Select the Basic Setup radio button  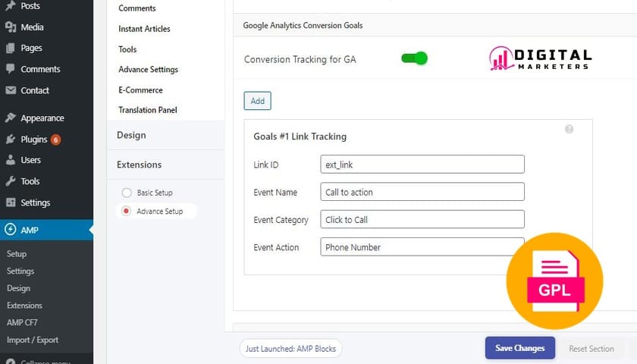(x=126, y=193)
